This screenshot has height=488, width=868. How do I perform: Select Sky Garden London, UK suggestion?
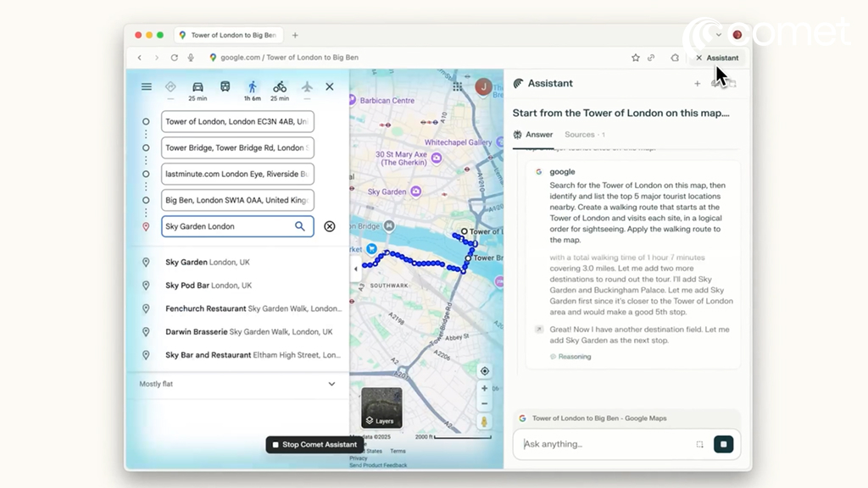click(238, 263)
